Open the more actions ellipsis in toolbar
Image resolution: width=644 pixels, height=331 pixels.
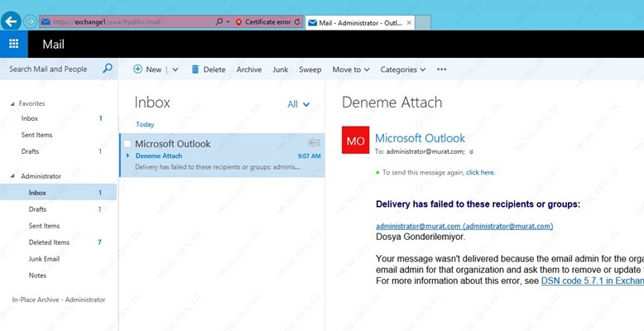click(x=441, y=70)
